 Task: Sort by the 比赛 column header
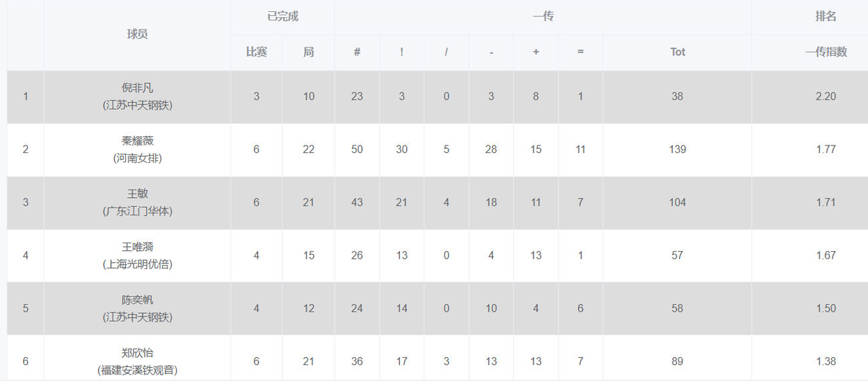[x=256, y=52]
